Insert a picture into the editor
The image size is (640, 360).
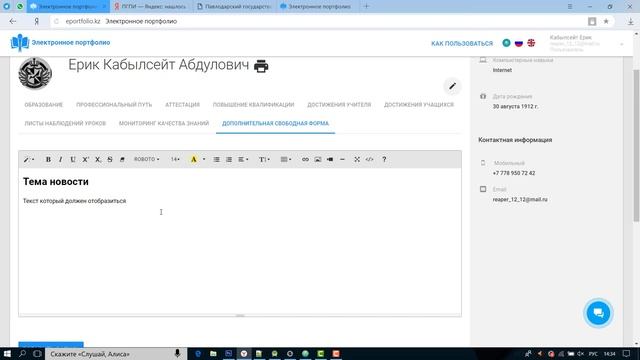coord(318,160)
